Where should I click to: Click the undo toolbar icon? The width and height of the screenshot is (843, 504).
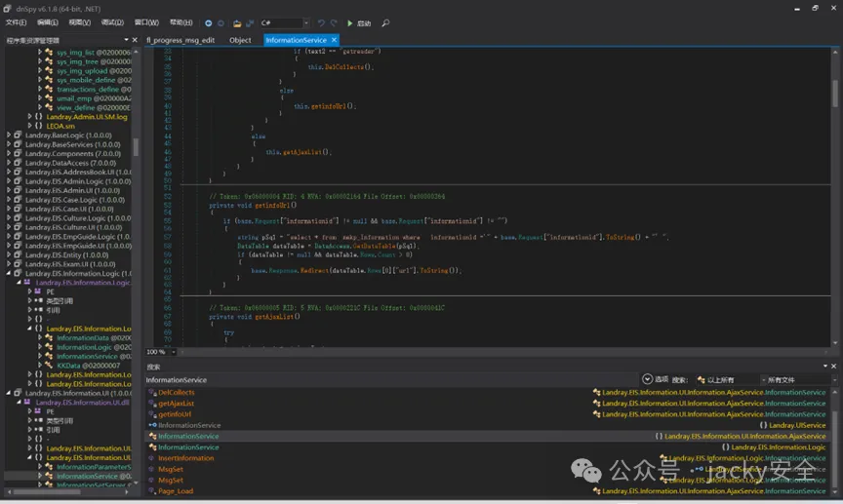[321, 23]
